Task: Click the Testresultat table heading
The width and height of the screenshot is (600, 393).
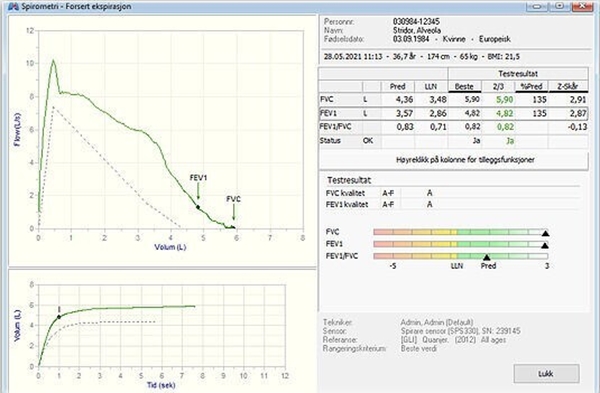Action: (x=518, y=73)
